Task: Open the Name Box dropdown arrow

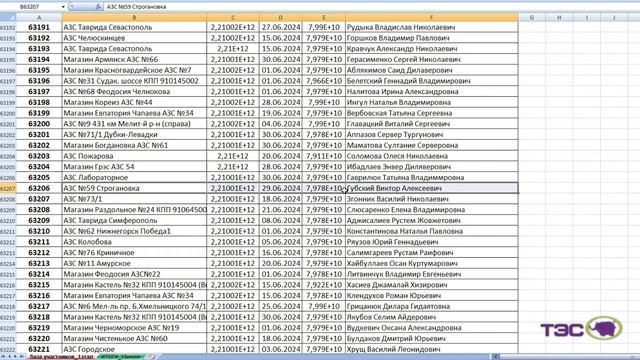Action: [x=63, y=7]
